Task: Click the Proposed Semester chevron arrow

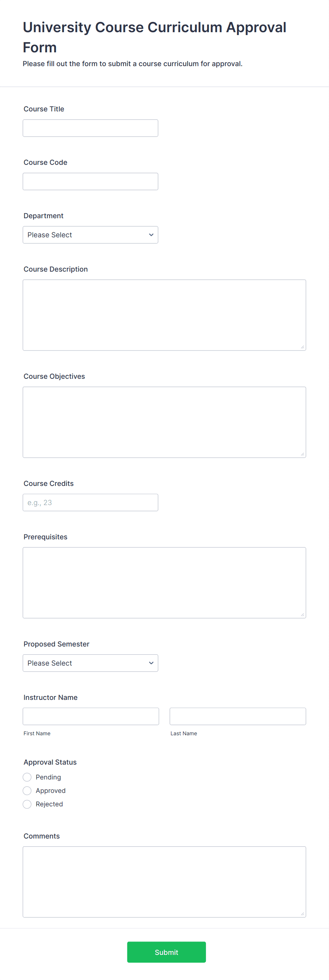Action: click(x=151, y=663)
